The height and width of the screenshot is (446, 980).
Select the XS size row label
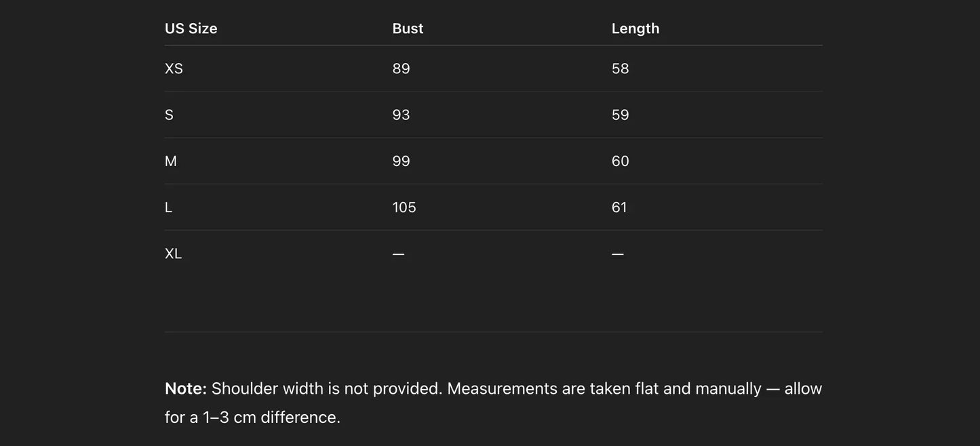pos(174,68)
